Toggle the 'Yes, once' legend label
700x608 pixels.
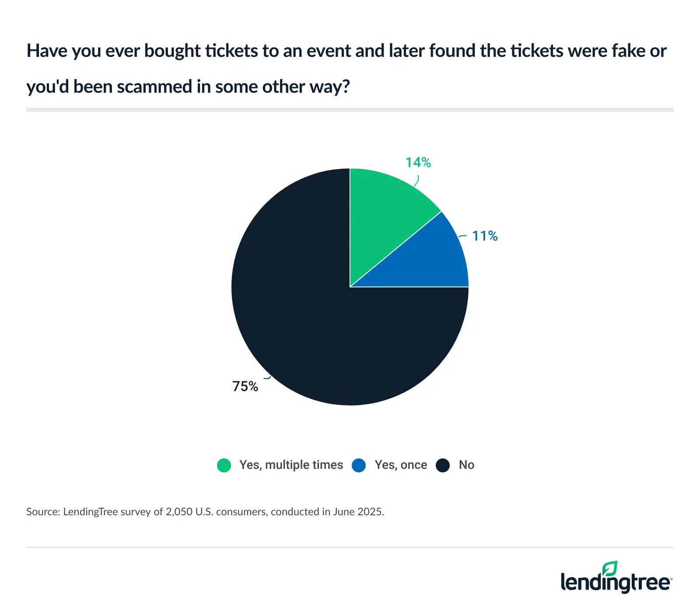click(401, 465)
